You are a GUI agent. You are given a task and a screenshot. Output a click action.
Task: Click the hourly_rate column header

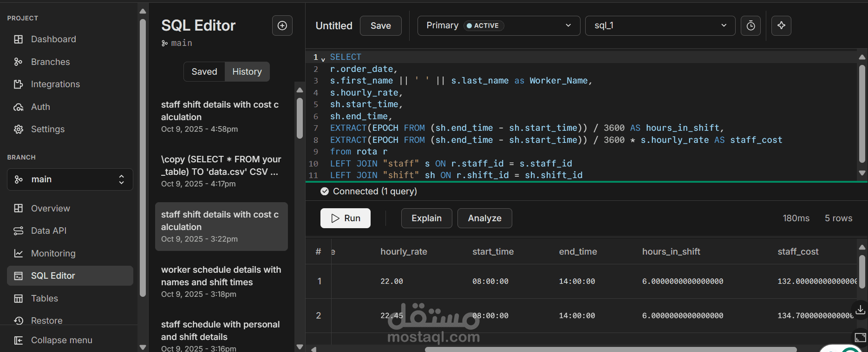[x=404, y=251]
